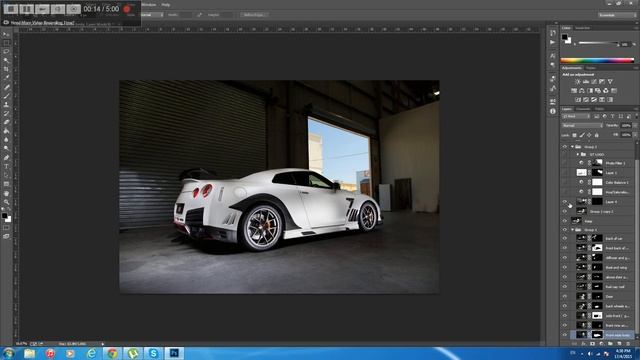Select the Move tool
Screen dimensions: 640x360
pyautogui.click(x=6, y=34)
